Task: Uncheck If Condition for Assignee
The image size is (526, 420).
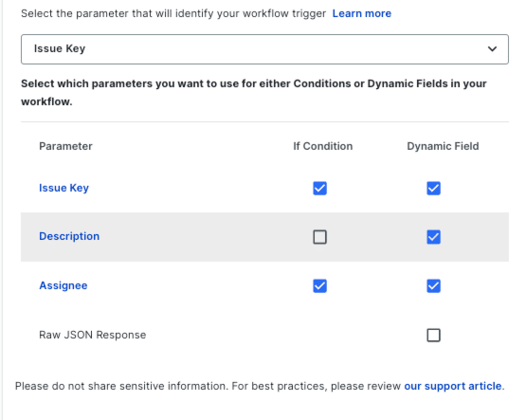Action: pos(319,285)
